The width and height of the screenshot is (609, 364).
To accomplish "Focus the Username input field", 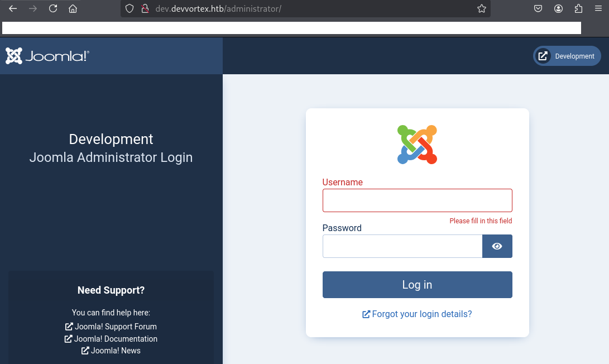I will [417, 200].
